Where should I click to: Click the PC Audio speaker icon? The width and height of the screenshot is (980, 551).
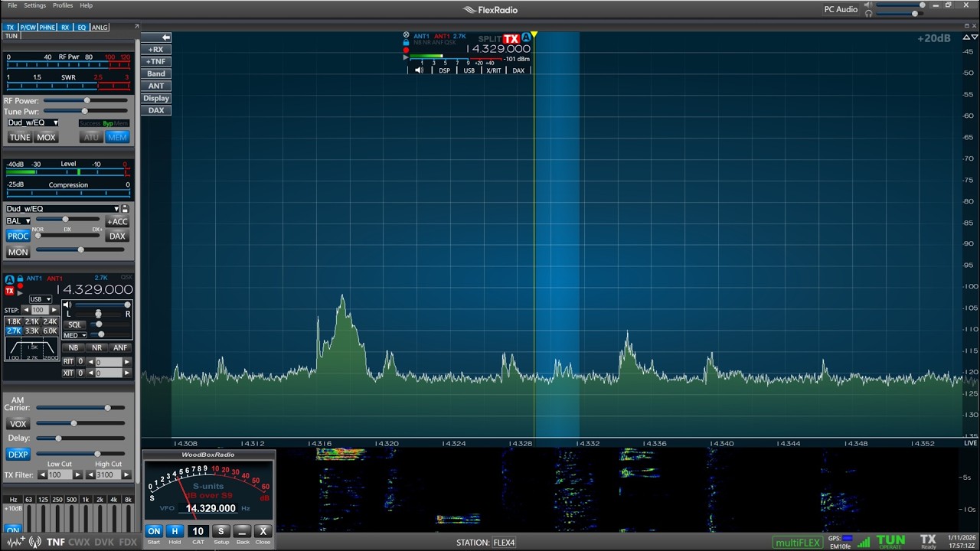point(868,5)
